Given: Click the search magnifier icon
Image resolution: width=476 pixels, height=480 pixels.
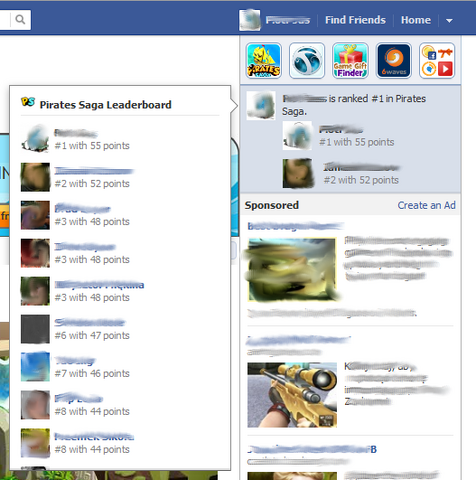Looking at the screenshot, I should (20, 20).
